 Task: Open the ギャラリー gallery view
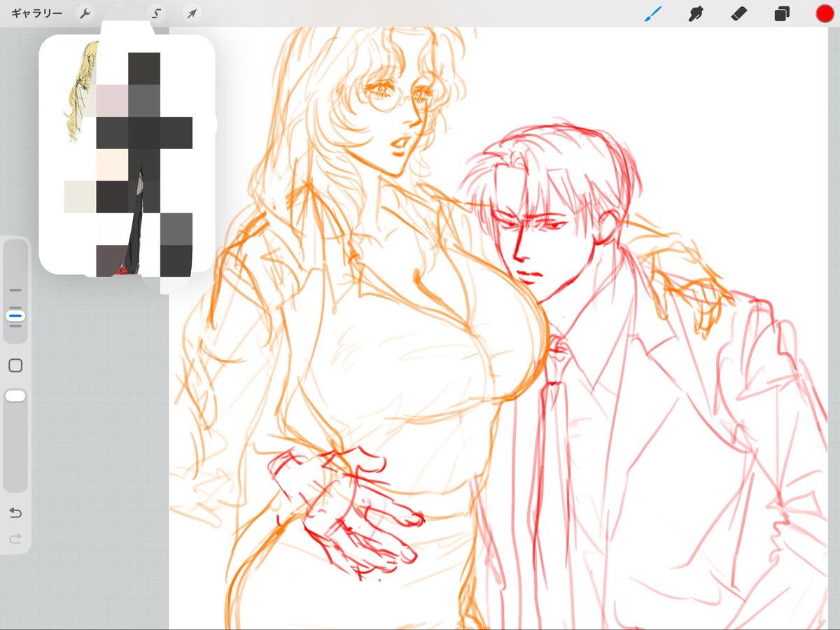point(37,14)
